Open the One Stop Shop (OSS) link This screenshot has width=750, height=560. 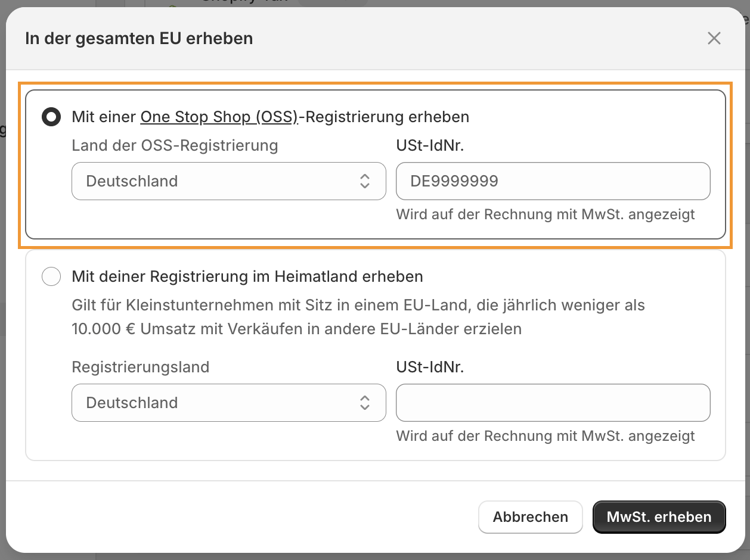(x=219, y=117)
